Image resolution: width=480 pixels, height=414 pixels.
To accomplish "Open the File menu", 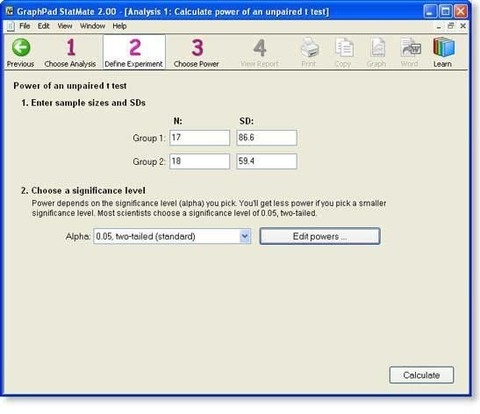I will 24,26.
